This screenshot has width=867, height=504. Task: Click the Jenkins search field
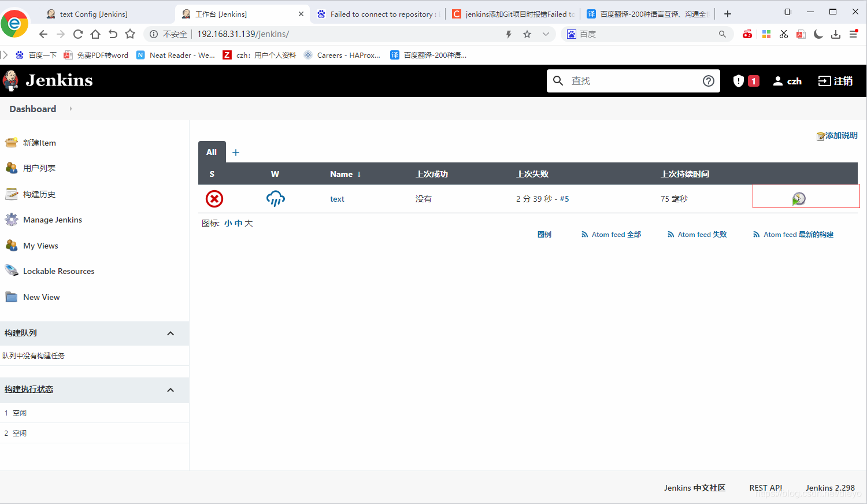[633, 81]
